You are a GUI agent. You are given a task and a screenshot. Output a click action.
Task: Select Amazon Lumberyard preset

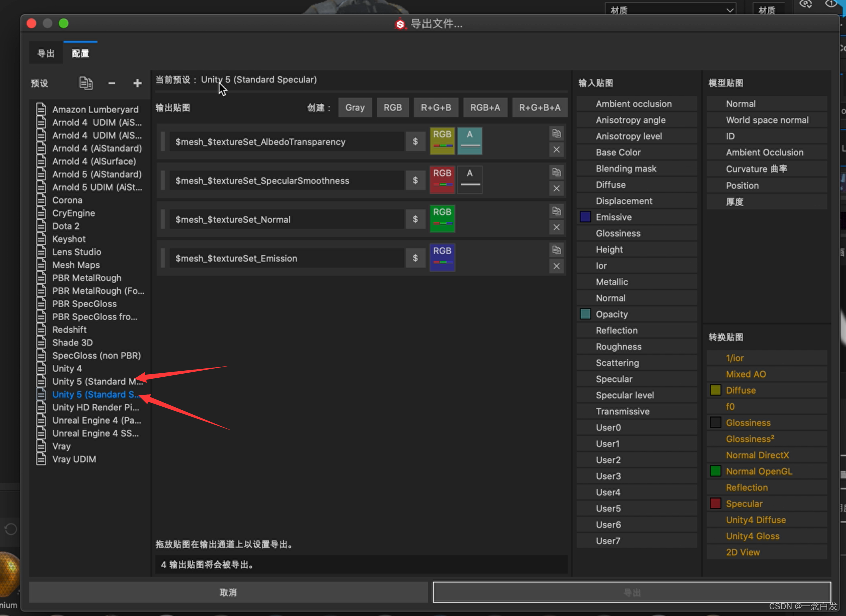[90, 109]
